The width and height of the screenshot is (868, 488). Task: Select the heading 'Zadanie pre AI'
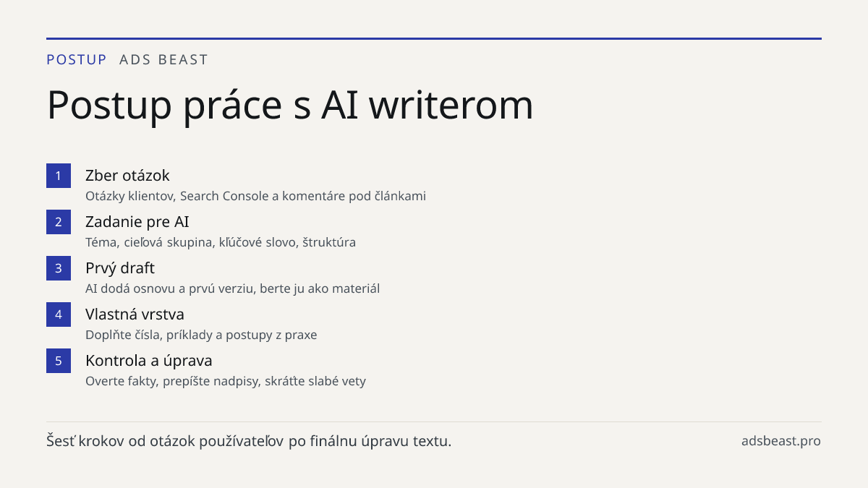137,222
